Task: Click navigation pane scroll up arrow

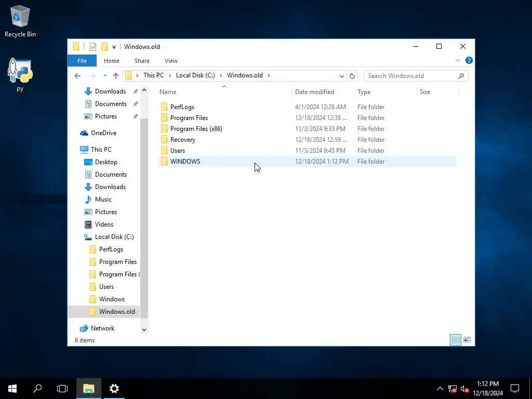Action: (x=144, y=90)
